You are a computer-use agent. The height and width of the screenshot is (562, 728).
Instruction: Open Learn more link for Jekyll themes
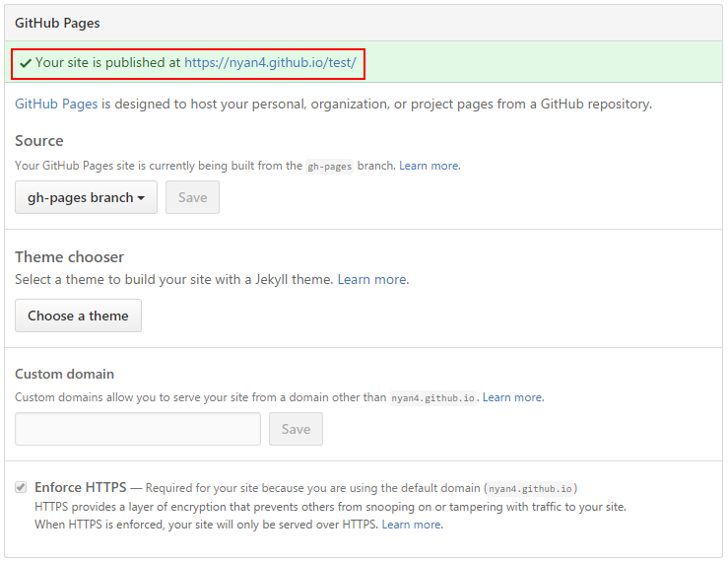[372, 279]
